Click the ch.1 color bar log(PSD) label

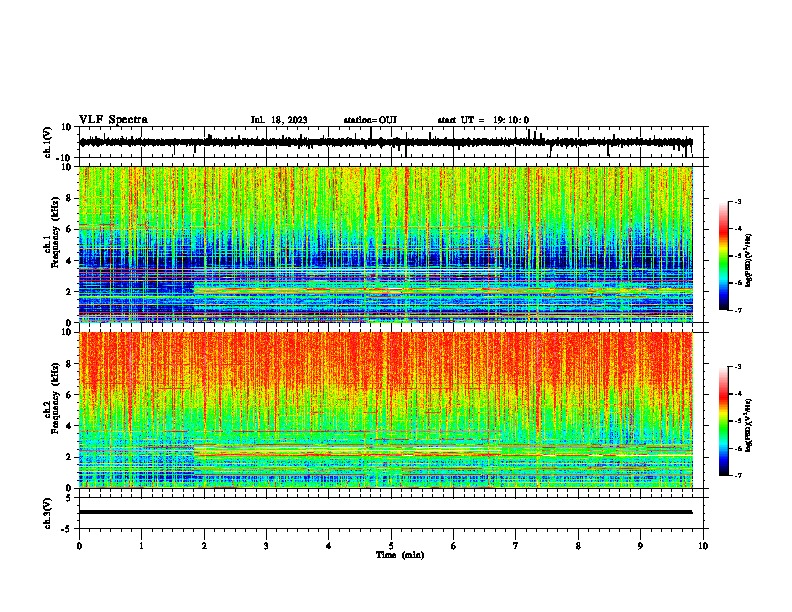[748, 261]
